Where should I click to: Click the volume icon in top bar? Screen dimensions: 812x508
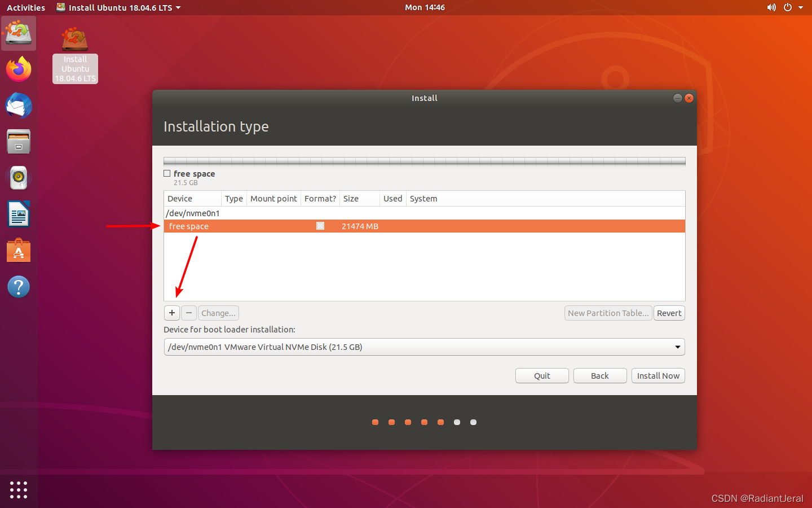(771, 7)
